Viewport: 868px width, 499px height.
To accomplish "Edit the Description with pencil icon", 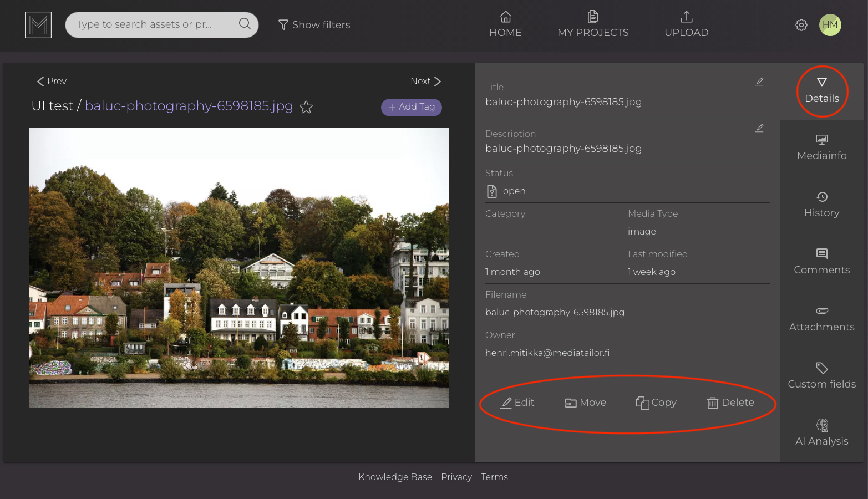I will click(x=759, y=128).
